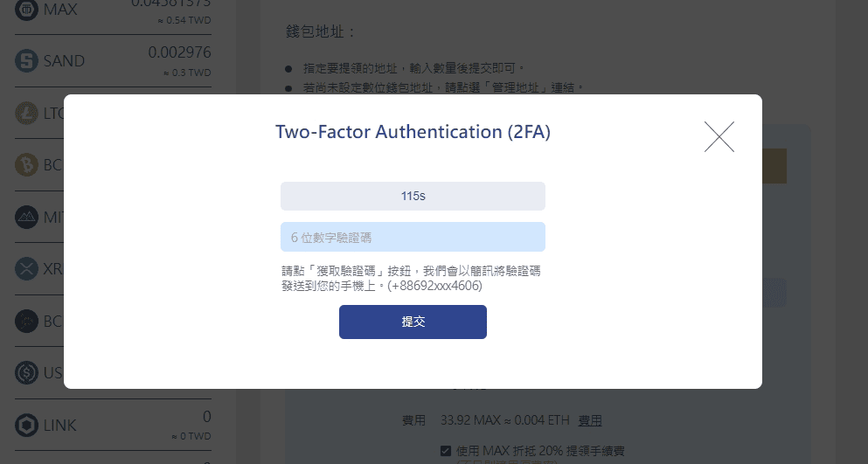Open the underlined 費用 fee link
Screen dimensions: 868x464
pos(590,421)
